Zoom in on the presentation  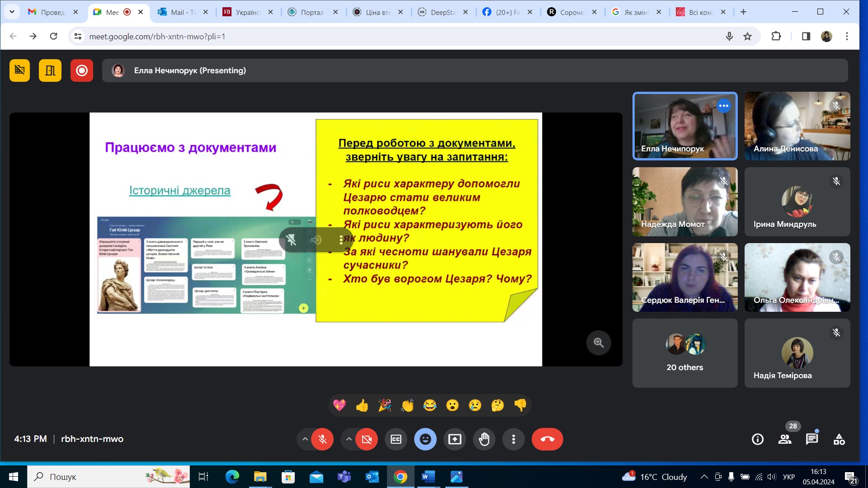pos(599,343)
